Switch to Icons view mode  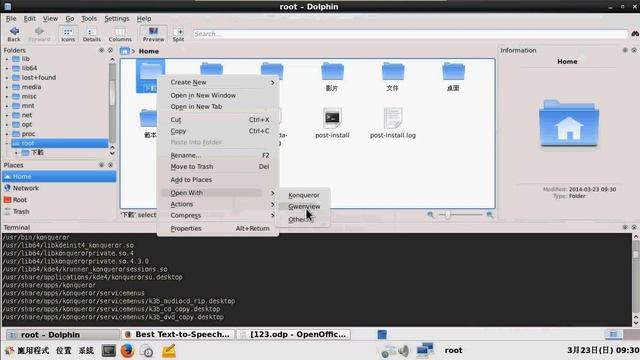(x=68, y=34)
